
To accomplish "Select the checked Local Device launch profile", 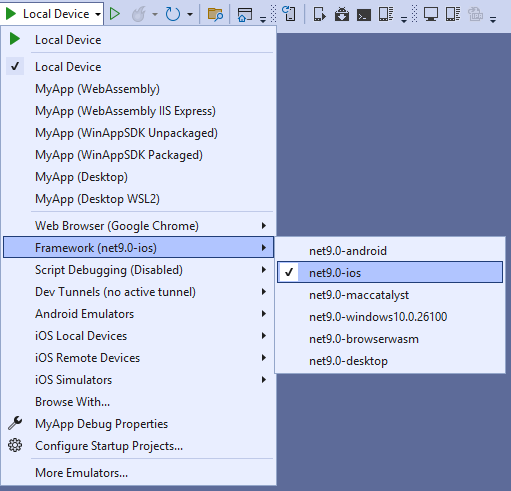I will click(x=139, y=67).
